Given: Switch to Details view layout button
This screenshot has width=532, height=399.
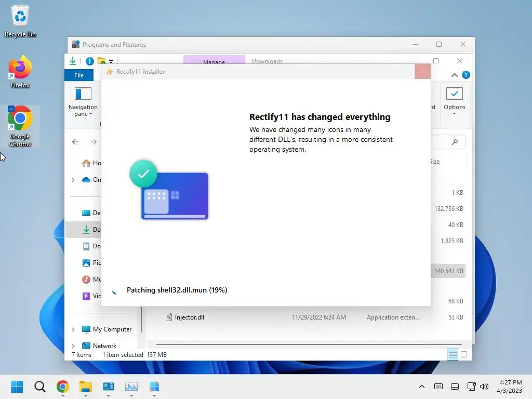Looking at the screenshot, I should (x=453, y=354).
